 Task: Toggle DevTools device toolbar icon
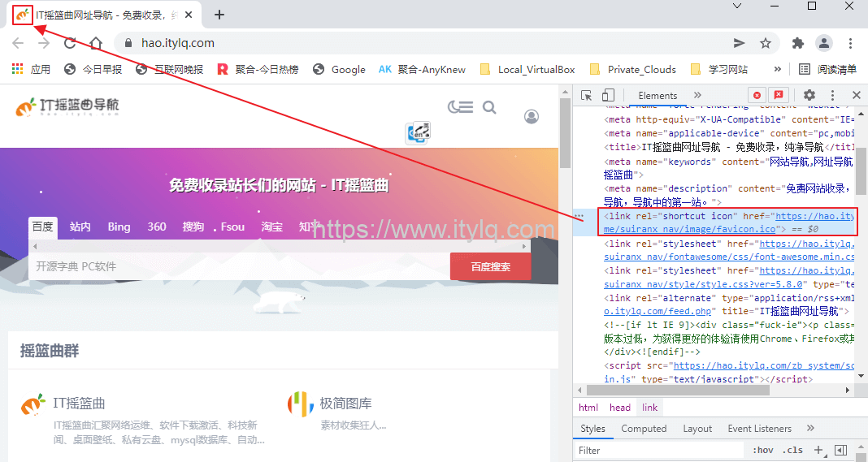pyautogui.click(x=608, y=95)
